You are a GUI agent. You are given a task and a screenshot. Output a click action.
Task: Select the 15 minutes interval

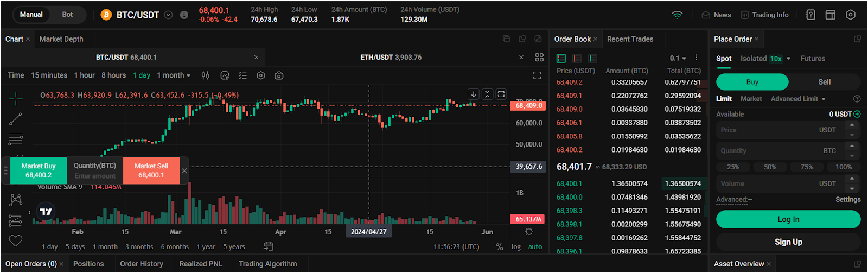point(49,75)
